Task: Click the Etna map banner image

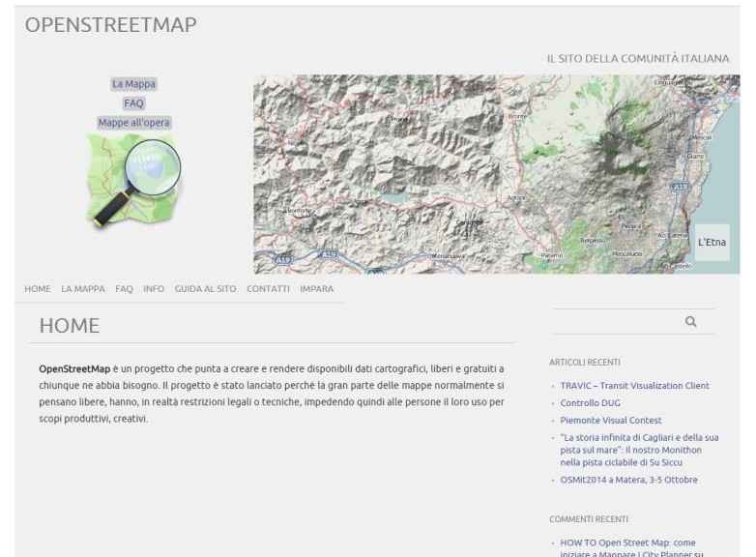Action: click(496, 175)
